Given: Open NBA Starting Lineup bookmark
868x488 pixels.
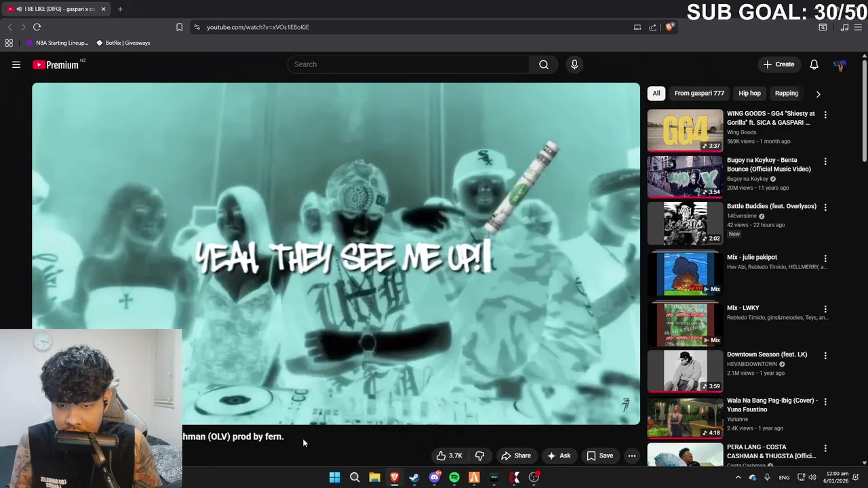Looking at the screenshot, I should (x=57, y=43).
